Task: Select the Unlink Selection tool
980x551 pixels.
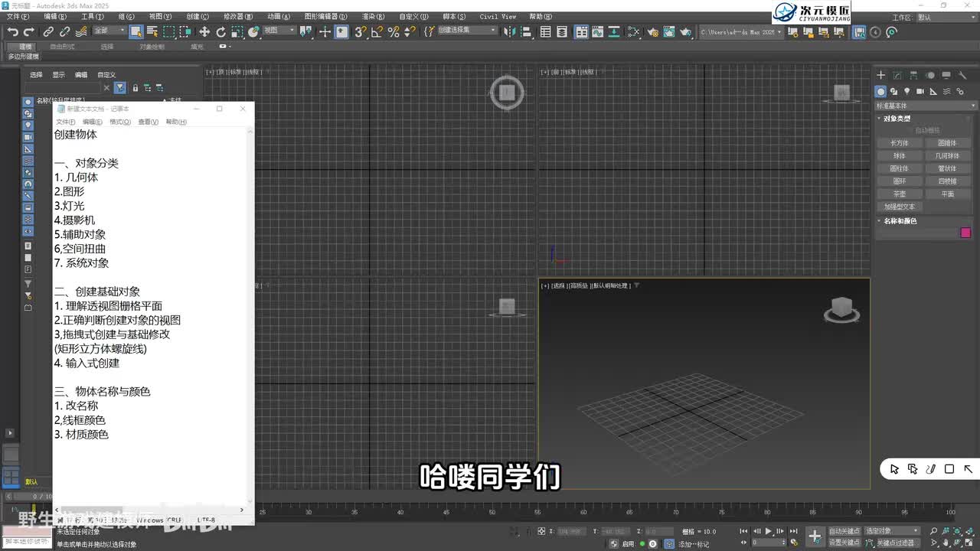Action: click(x=64, y=31)
